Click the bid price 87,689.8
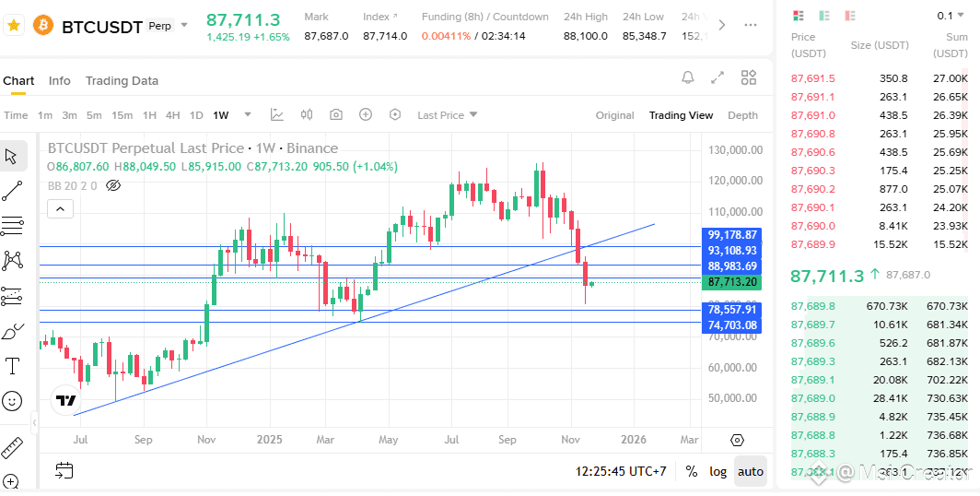 pyautogui.click(x=813, y=306)
